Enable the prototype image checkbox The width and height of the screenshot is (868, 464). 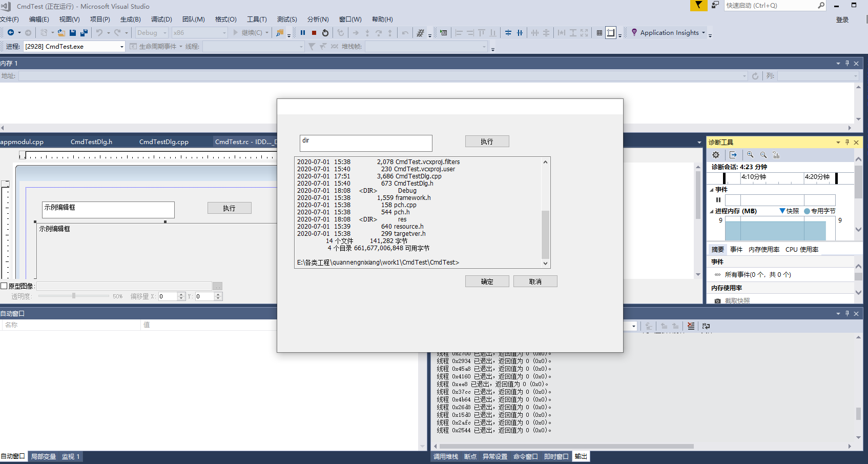pyautogui.click(x=4, y=286)
